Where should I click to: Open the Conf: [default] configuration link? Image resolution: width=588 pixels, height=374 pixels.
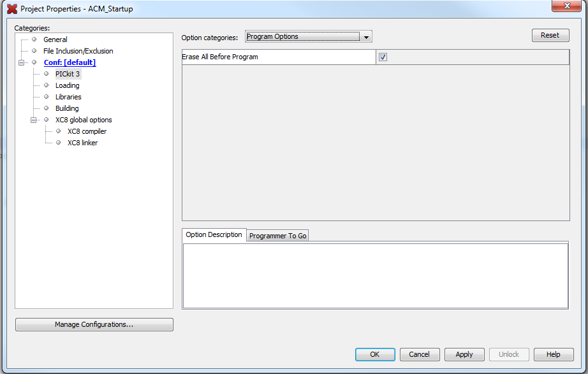coord(70,62)
